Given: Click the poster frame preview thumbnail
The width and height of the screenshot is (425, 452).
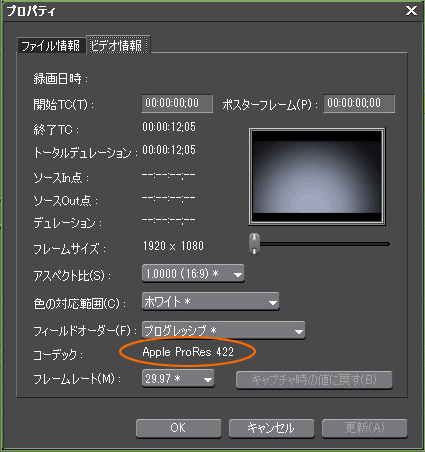Looking at the screenshot, I should [317, 176].
